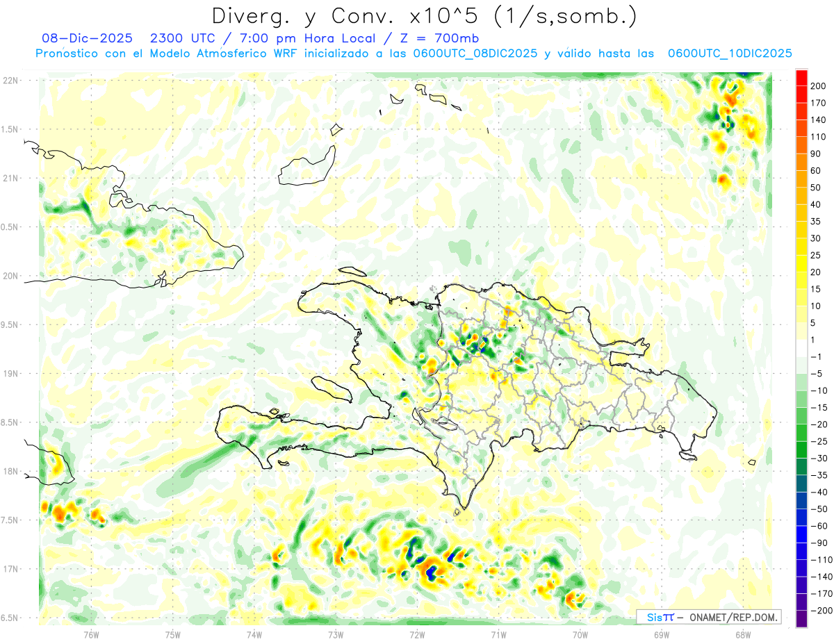The image size is (834, 644).
Task: Click the '22N' latitude label
Action: pyautogui.click(x=10, y=81)
